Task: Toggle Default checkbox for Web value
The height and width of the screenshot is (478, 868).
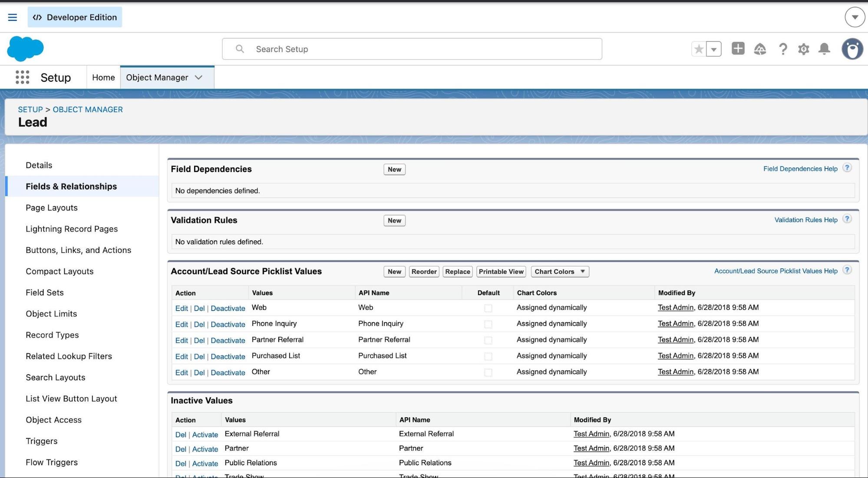Action: [488, 308]
